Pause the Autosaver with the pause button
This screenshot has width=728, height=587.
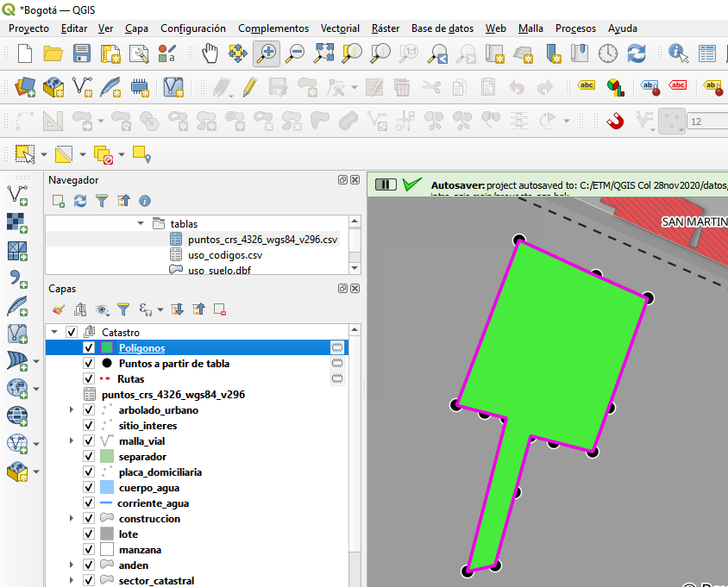click(x=386, y=184)
